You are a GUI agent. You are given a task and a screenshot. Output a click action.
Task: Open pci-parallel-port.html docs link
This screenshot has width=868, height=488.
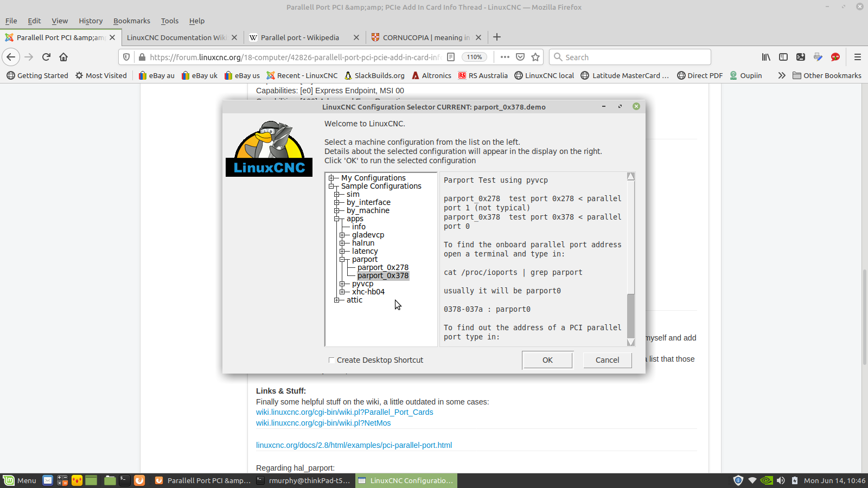click(354, 445)
